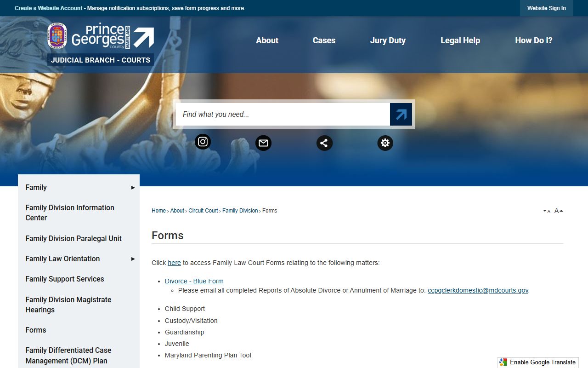Click the Child Support list item
Viewport: 588px width, 368px height.
tap(185, 309)
